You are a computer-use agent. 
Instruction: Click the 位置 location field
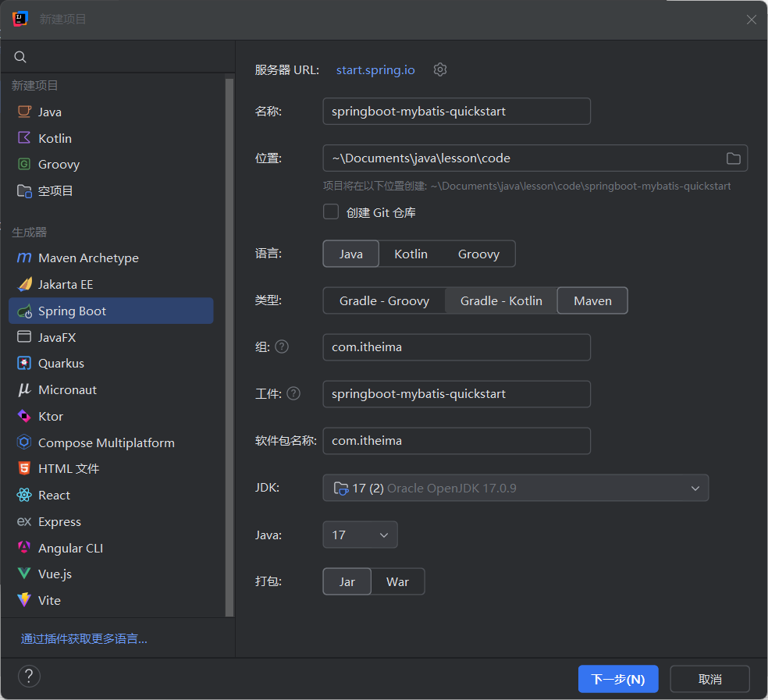[535, 158]
